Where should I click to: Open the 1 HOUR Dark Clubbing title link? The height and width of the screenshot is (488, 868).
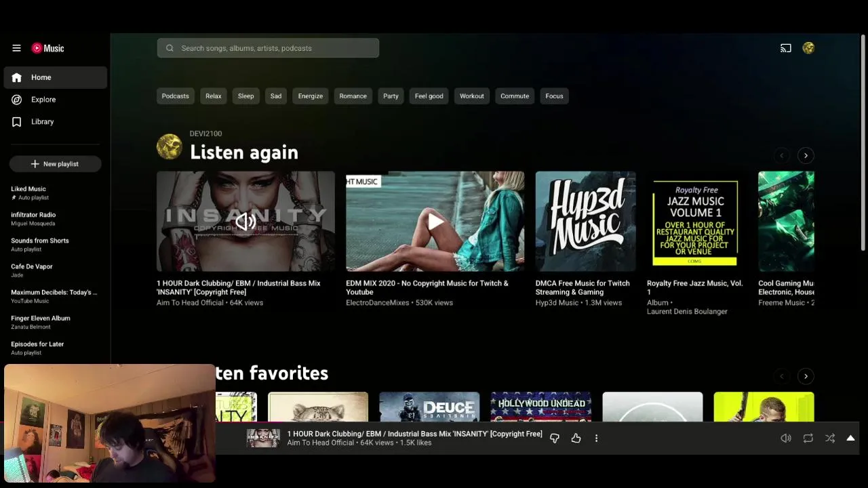(x=239, y=287)
